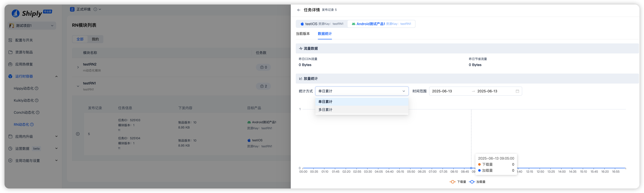Viewport: 644px width, 193px height.
Task: Click the 运营数据 clock icon
Action: pos(10,148)
